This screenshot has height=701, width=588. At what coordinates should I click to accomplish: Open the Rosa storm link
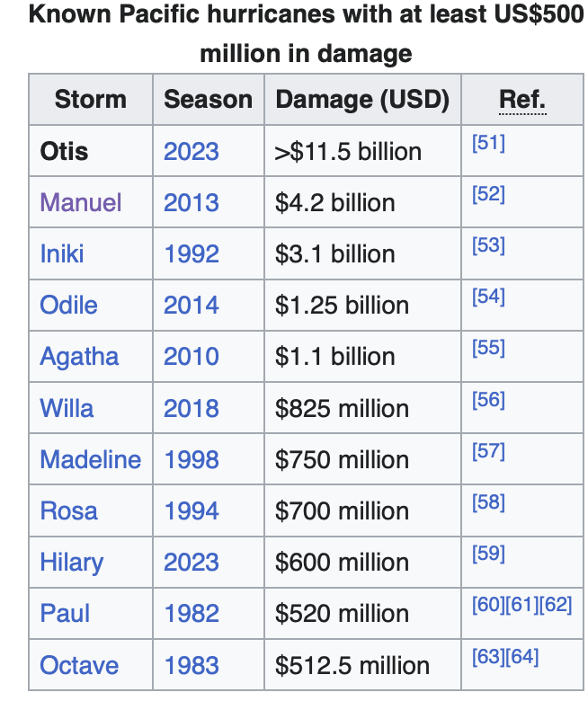coord(68,511)
